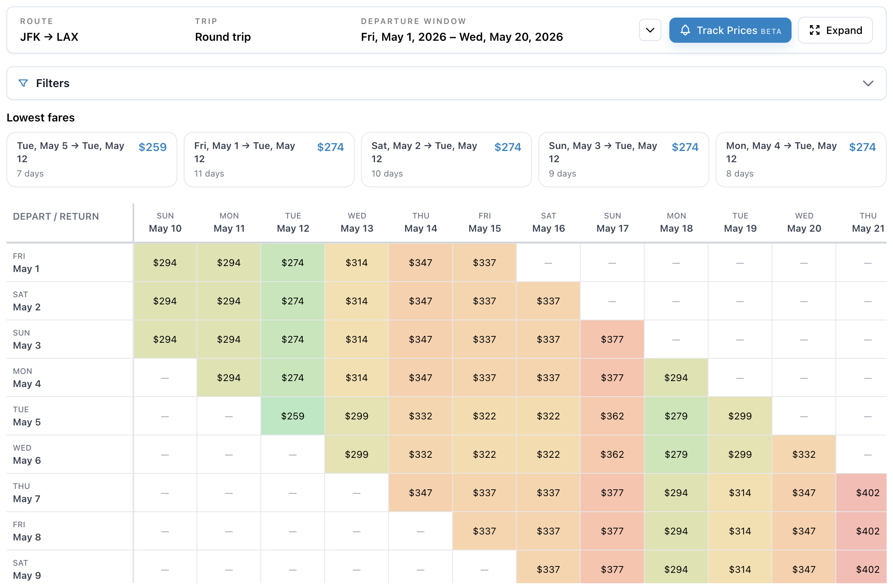The image size is (893, 588).
Task: Select $362 fare for May 6 to May 17
Action: click(x=612, y=454)
